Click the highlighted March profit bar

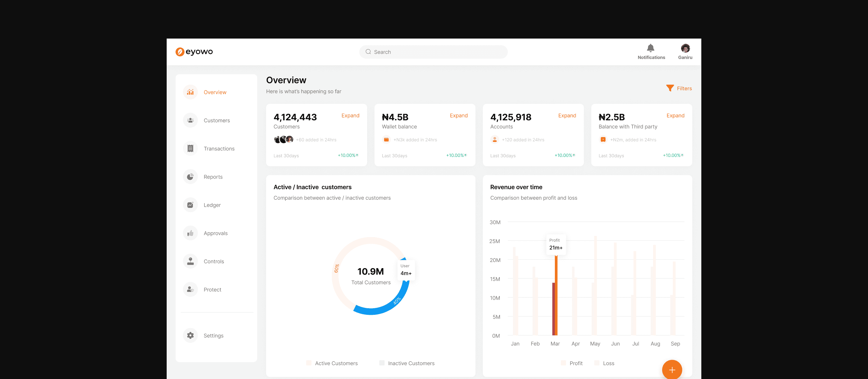[556, 296]
